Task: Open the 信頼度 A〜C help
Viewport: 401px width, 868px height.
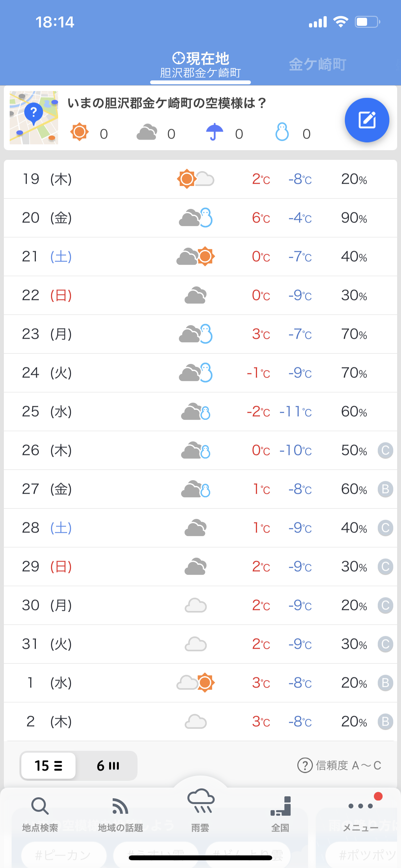Action: [x=339, y=766]
